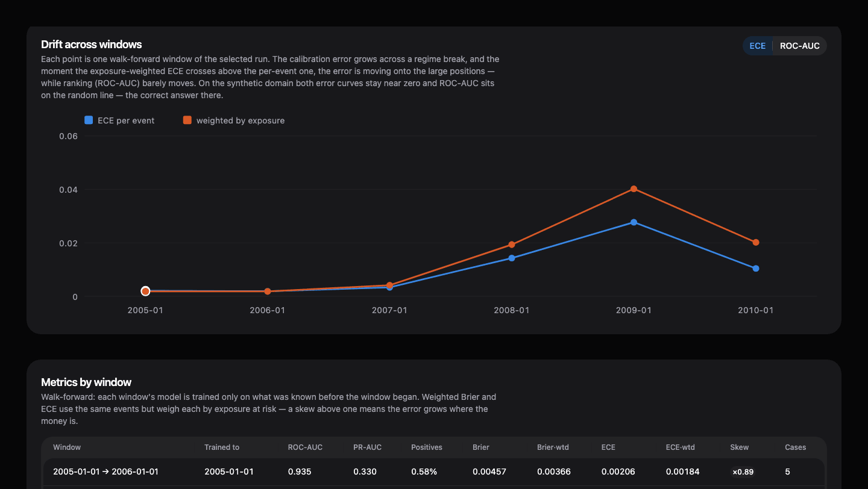Image resolution: width=868 pixels, height=489 pixels.
Task: Click the 2010-01 x-axis label
Action: (756, 310)
